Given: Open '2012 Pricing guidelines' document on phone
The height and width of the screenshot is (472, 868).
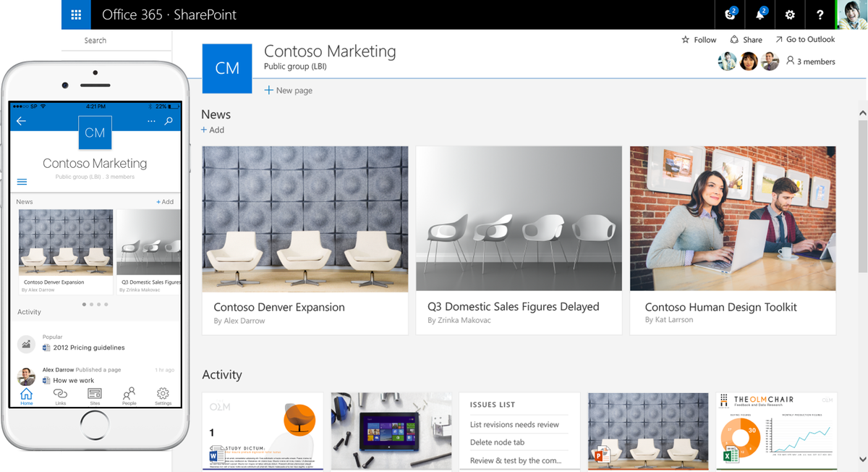Looking at the screenshot, I should [84, 347].
